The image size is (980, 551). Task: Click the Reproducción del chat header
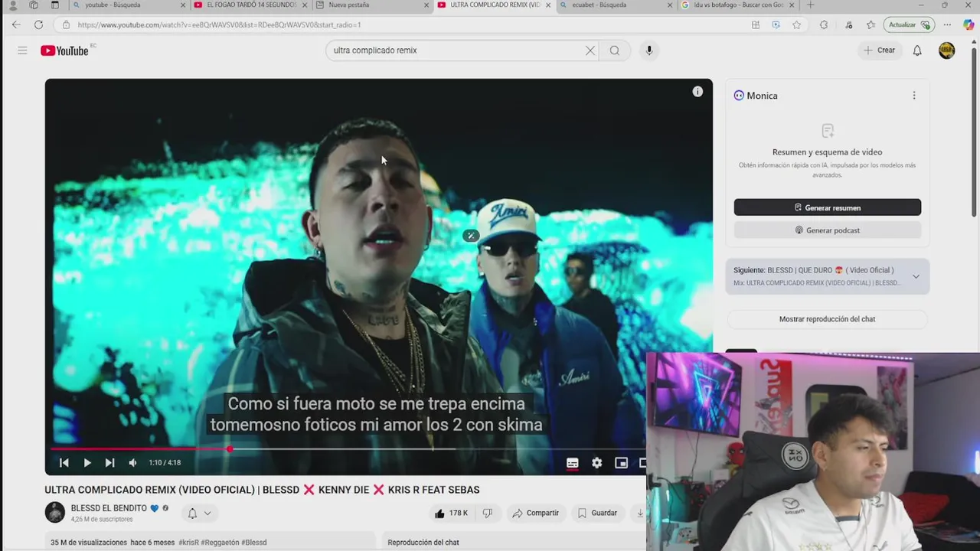click(x=423, y=543)
